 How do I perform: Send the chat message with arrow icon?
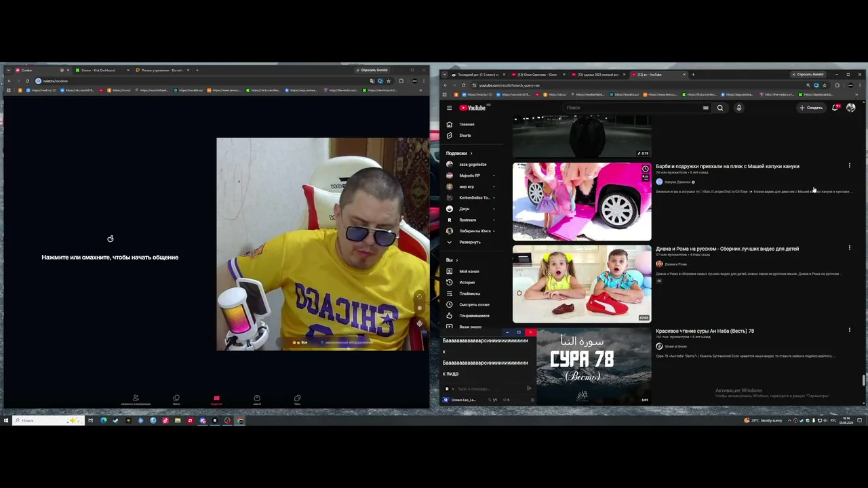(529, 389)
